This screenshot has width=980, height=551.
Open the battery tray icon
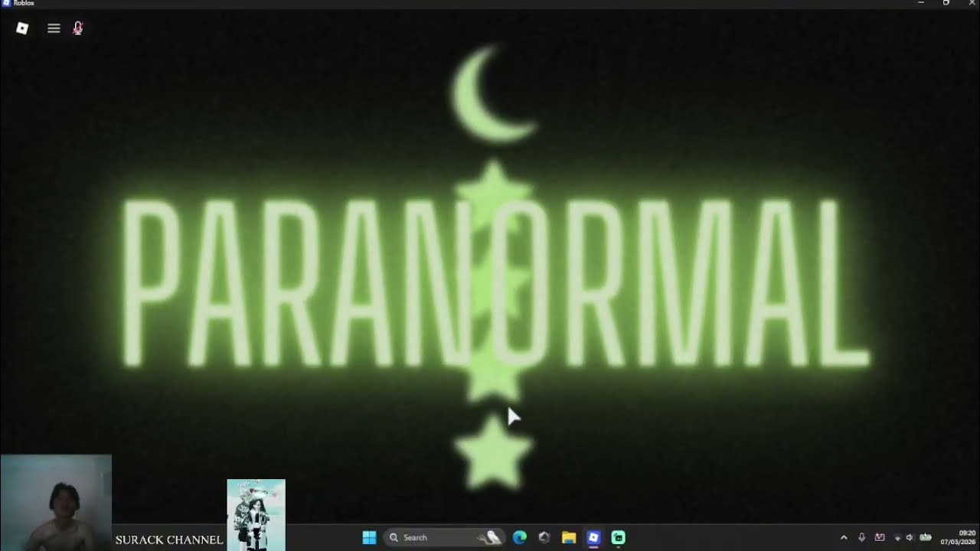926,537
